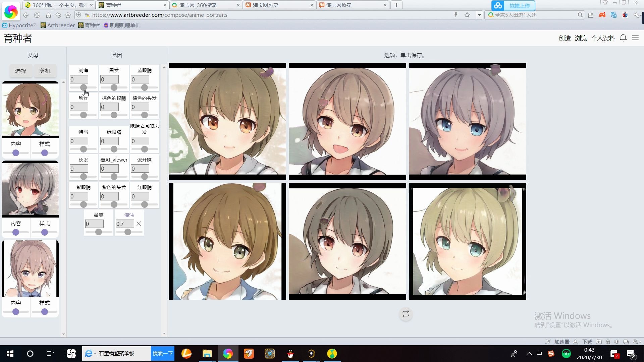Remove the chaos gene with the X
Viewport: 644px width, 362px height.
point(139,224)
